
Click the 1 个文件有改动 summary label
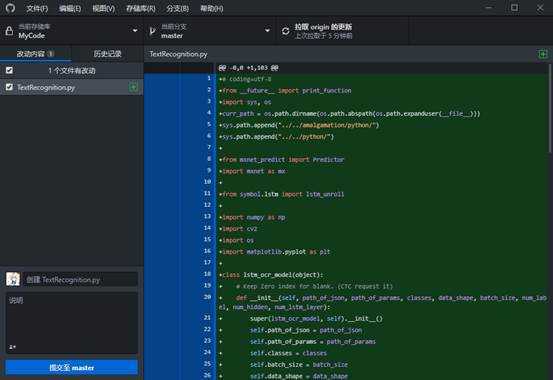[72, 71]
